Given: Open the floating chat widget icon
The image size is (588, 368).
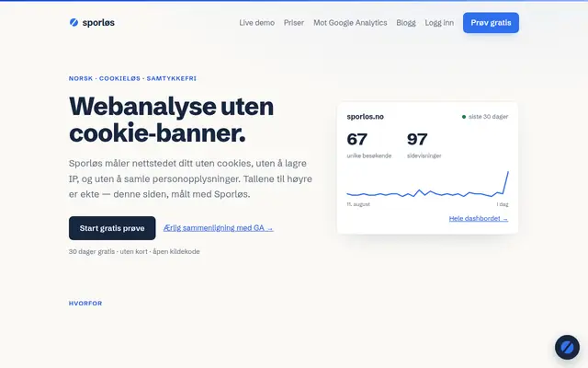Looking at the screenshot, I should tap(567, 348).
